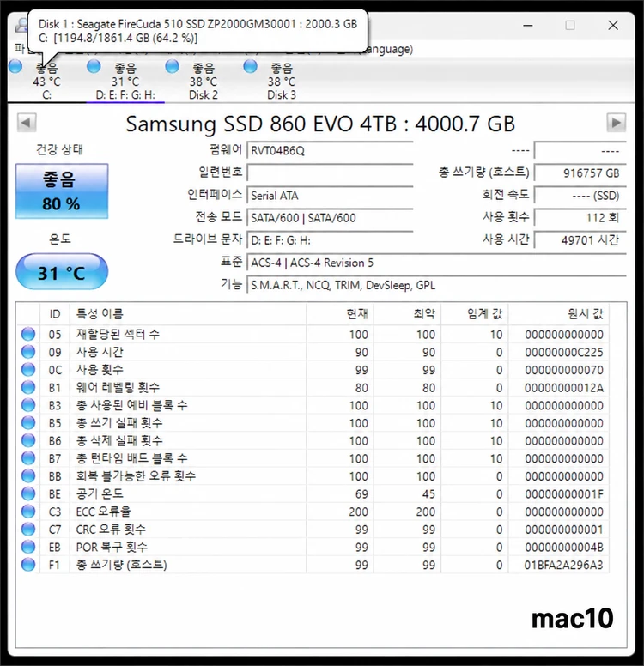Click the 31 °C temperature button
This screenshot has height=666, width=644.
pyautogui.click(x=62, y=272)
